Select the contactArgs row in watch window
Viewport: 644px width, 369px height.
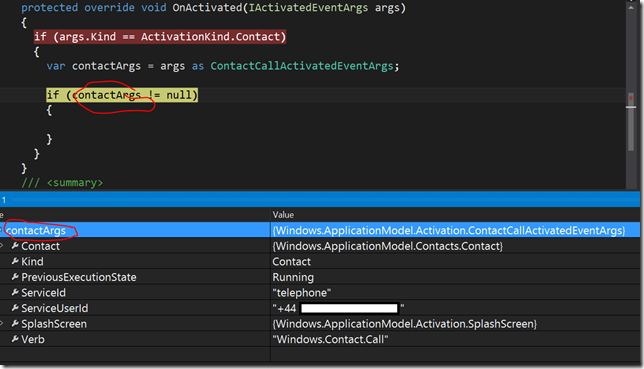[x=320, y=231]
